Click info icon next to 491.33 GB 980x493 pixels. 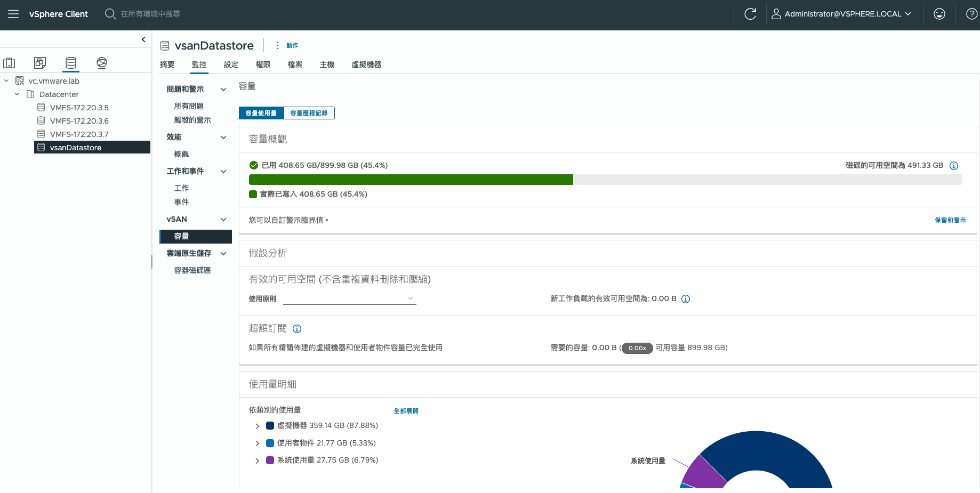[x=954, y=166]
